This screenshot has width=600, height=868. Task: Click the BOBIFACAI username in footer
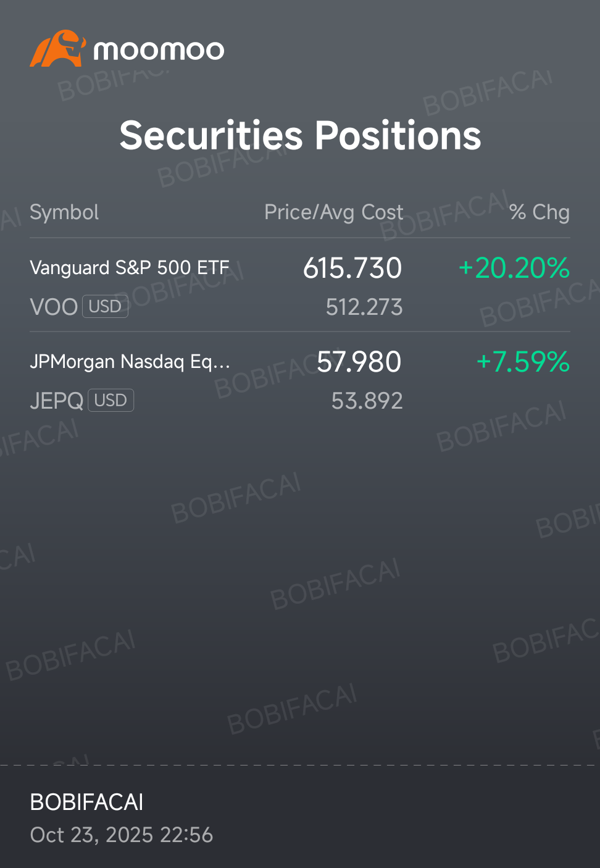click(x=86, y=802)
